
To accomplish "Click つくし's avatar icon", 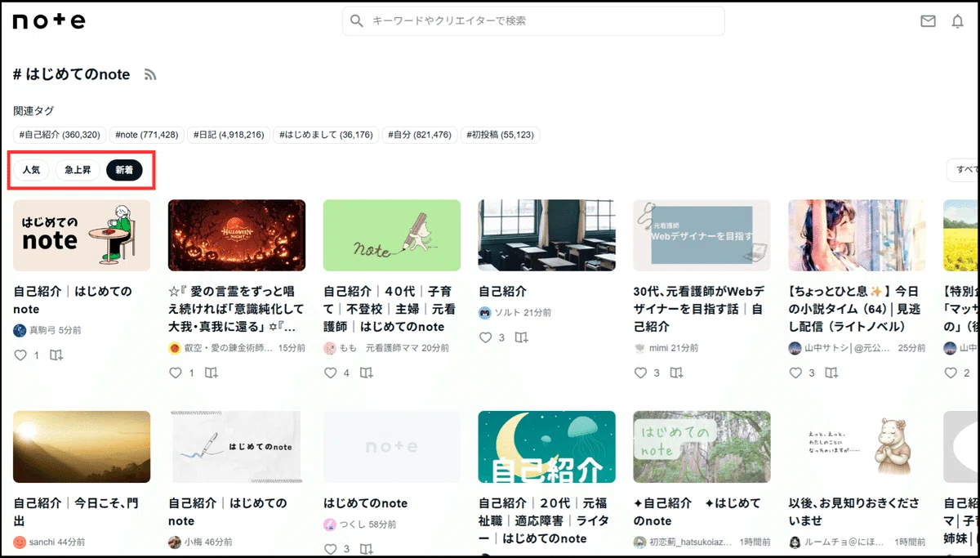I will pos(330,525).
